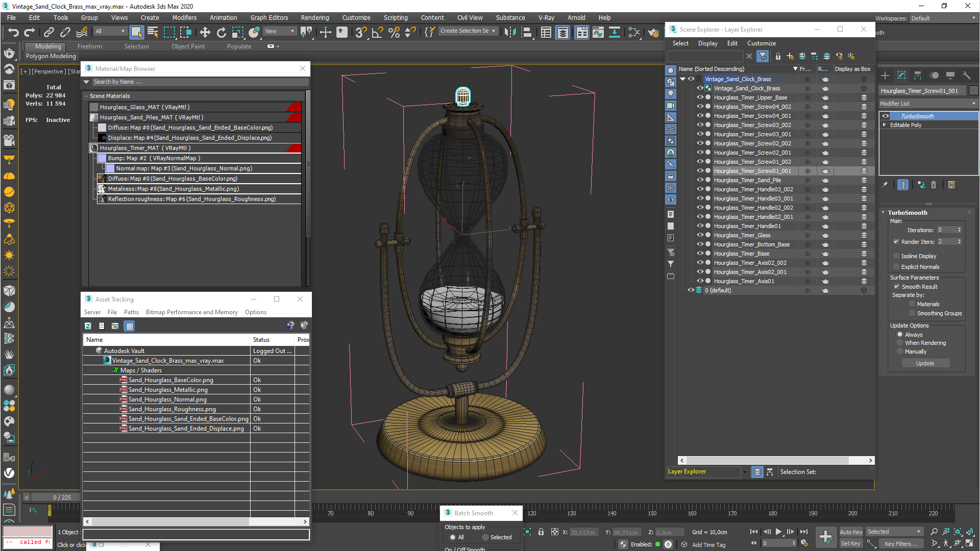980x551 pixels.
Task: Click the object name field Hourglass_Timer_Screw01_001
Action: 923,91
